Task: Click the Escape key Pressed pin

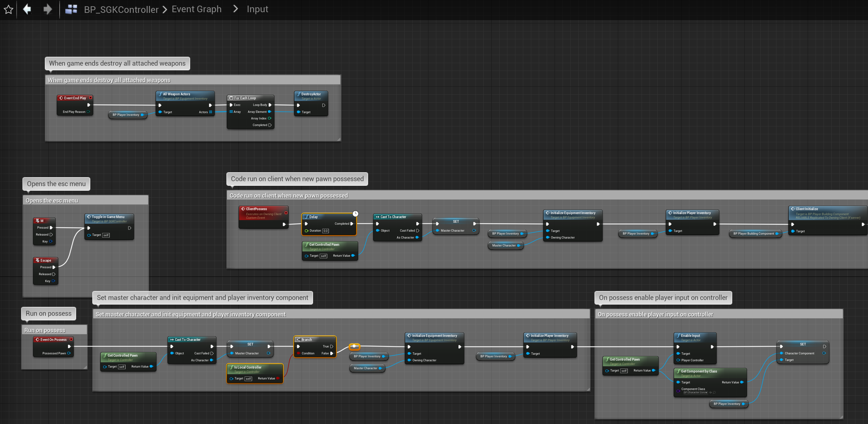Action: tap(54, 267)
